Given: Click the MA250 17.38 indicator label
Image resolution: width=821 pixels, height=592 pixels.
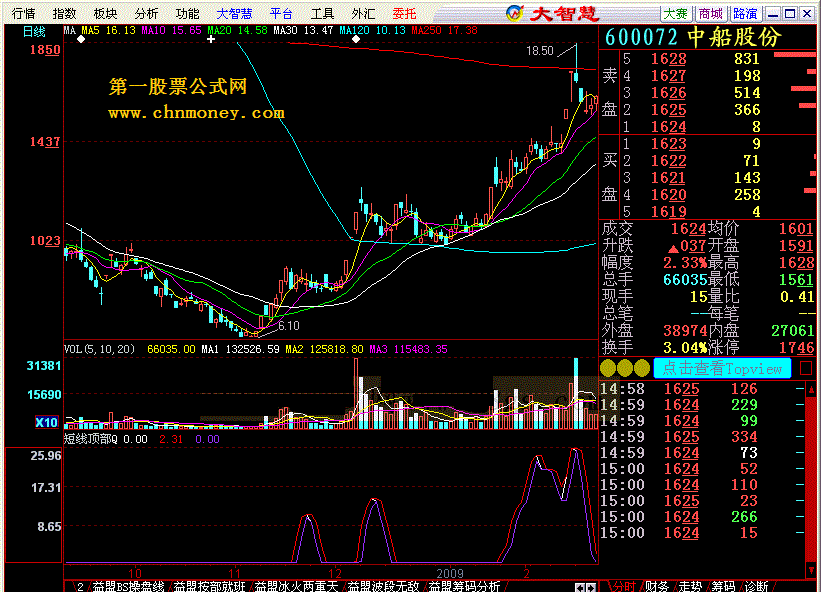Looking at the screenshot, I should 445,30.
